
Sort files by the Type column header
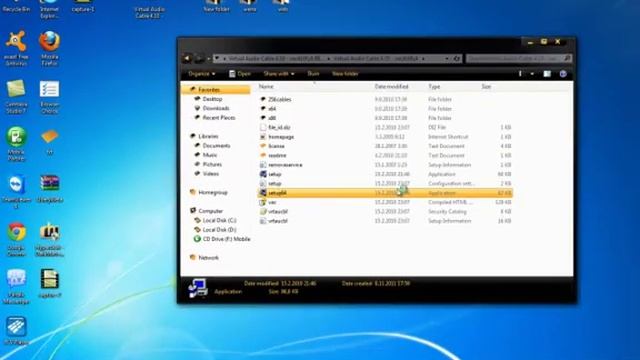tap(434, 87)
